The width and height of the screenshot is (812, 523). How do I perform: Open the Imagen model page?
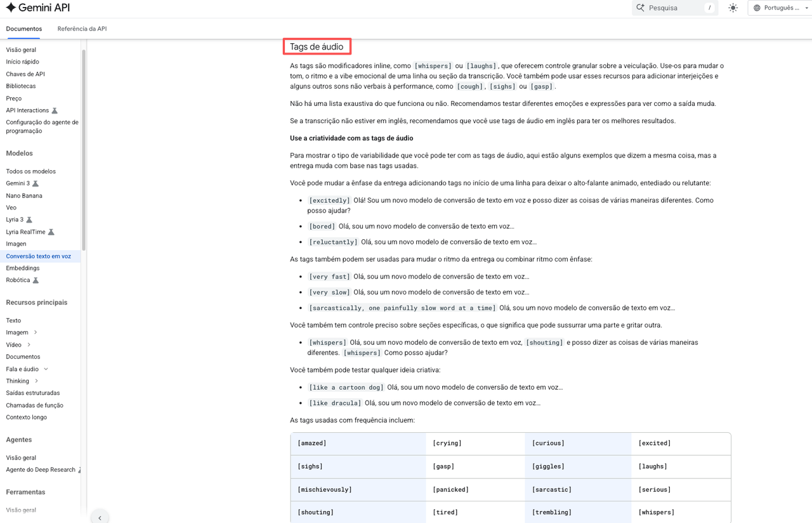pos(16,244)
